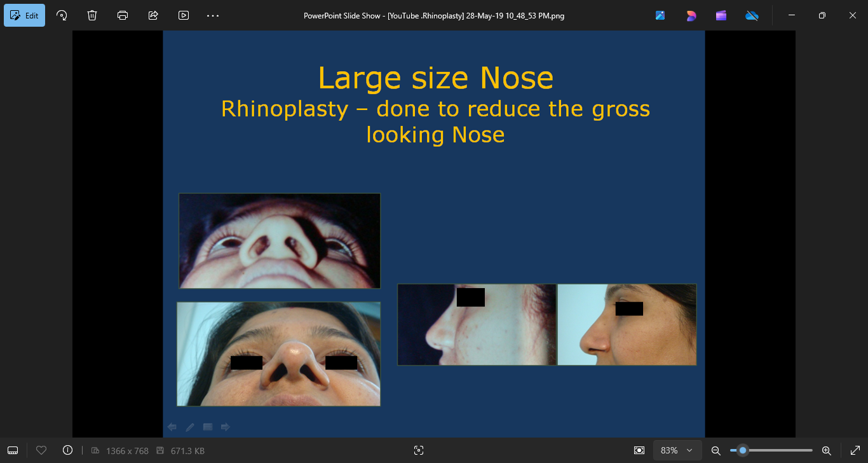
Task: Toggle the favorite heart icon
Action: click(x=41, y=450)
